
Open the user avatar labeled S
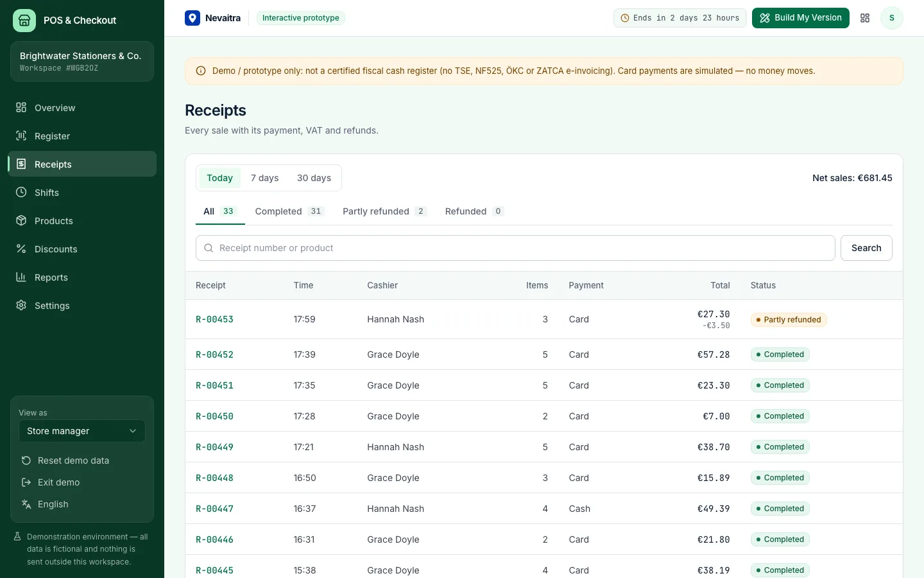pyautogui.click(x=891, y=18)
